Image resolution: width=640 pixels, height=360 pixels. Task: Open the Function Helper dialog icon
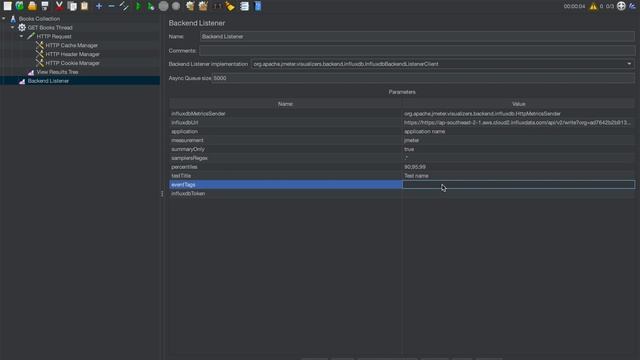[x=244, y=6]
